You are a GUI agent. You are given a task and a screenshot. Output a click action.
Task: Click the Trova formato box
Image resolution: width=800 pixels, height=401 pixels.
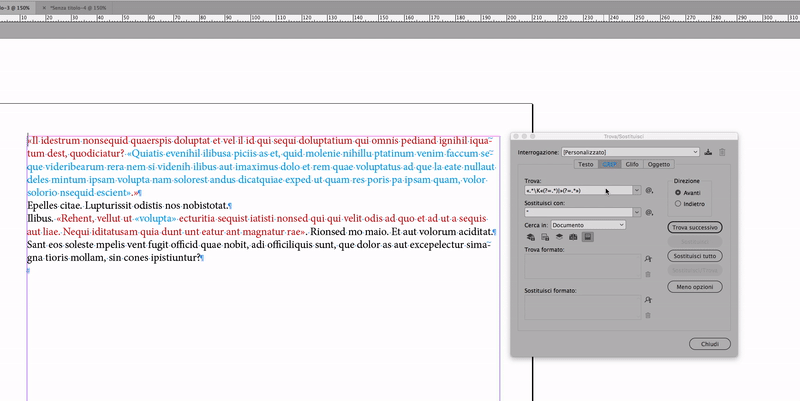[583, 266]
